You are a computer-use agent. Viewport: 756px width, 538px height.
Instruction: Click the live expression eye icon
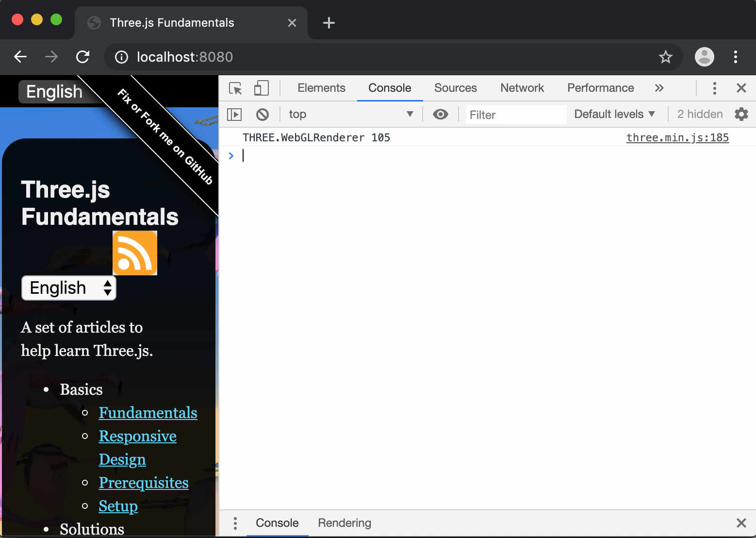click(x=440, y=115)
